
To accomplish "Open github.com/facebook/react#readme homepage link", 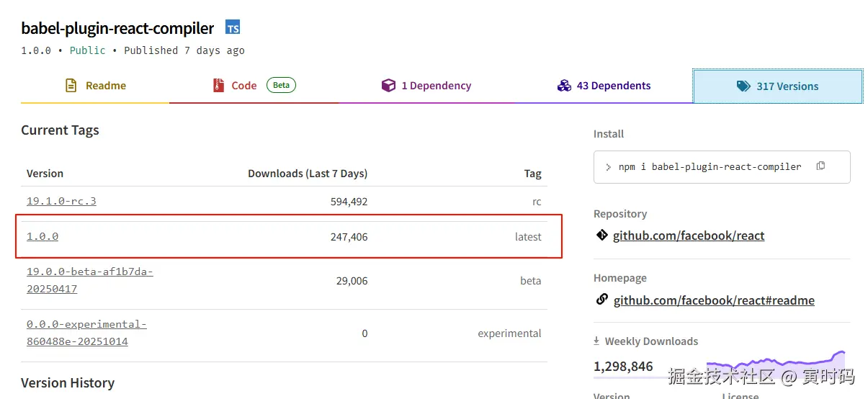I will click(713, 300).
